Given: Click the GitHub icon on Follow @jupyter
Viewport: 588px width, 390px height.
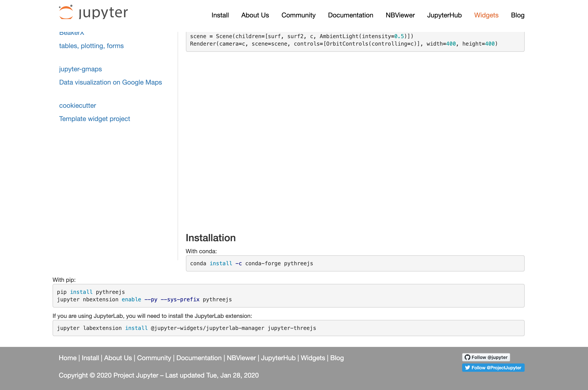Looking at the screenshot, I should point(468,357).
